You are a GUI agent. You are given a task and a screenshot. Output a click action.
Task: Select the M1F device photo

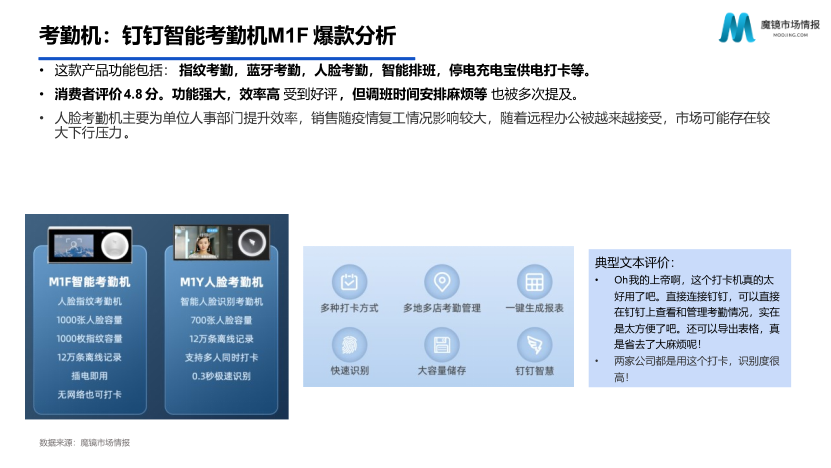(x=90, y=245)
